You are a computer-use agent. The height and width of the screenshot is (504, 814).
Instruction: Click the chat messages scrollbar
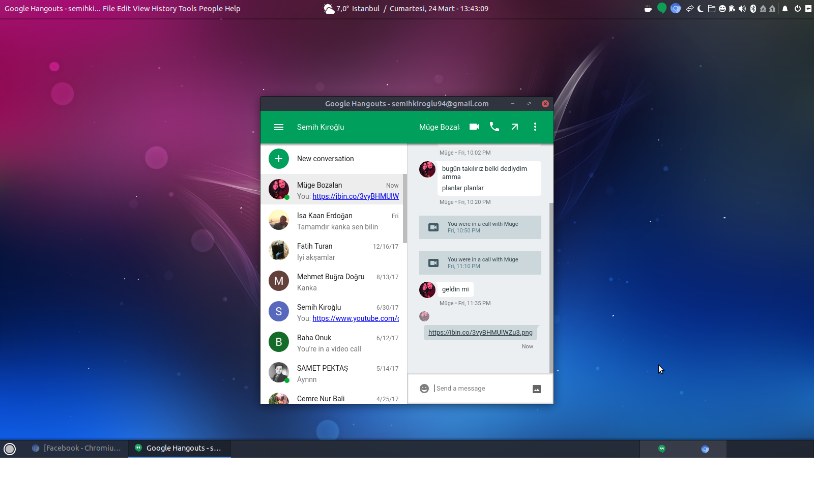(x=551, y=288)
